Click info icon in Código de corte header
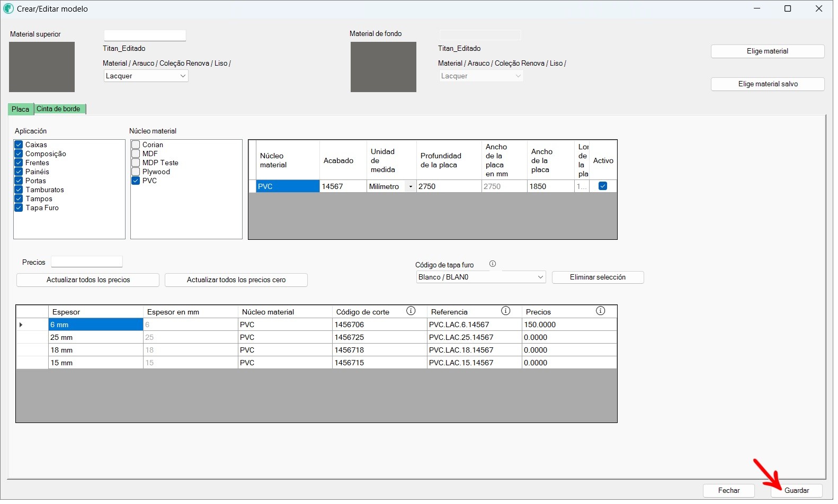Screen dimensions: 838x504 point(411,311)
